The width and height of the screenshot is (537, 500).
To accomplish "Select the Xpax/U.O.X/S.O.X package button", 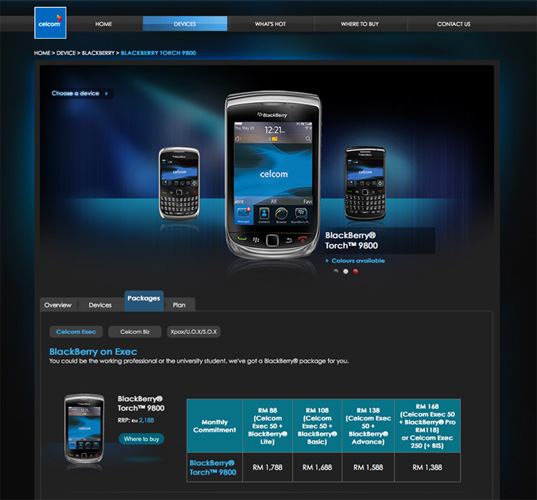I will (x=193, y=332).
